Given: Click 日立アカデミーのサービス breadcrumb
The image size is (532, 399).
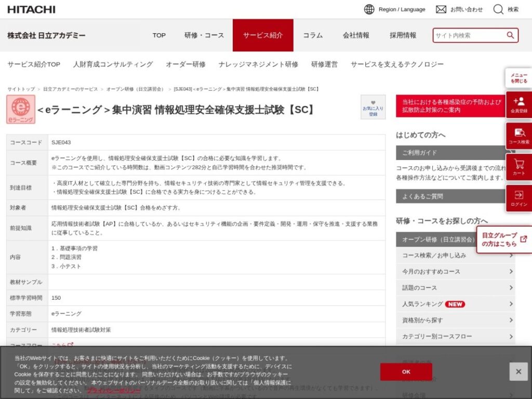Looking at the screenshot, I should click(x=70, y=89).
